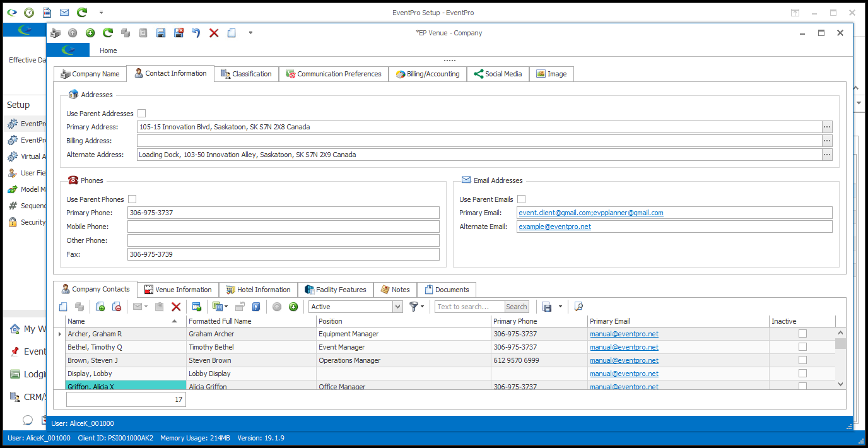Viewport: 868px width, 448px height.
Task: Click the Search button in contacts toolbar
Action: click(x=516, y=307)
